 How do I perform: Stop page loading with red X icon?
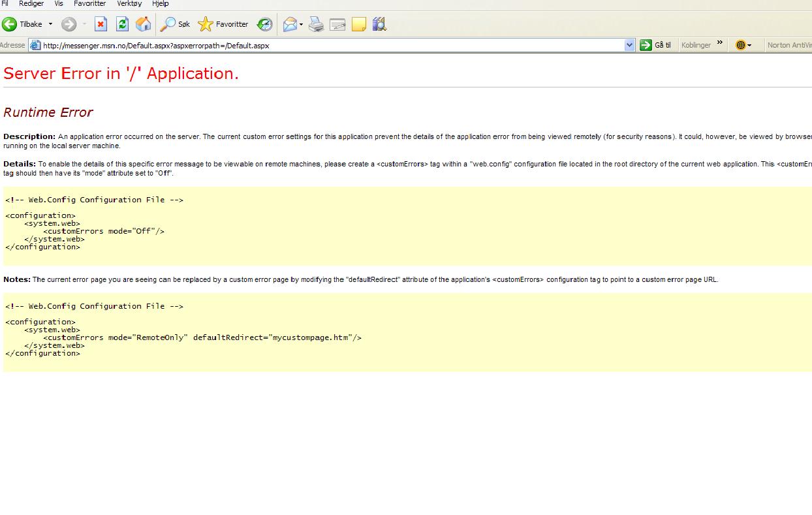(101, 25)
